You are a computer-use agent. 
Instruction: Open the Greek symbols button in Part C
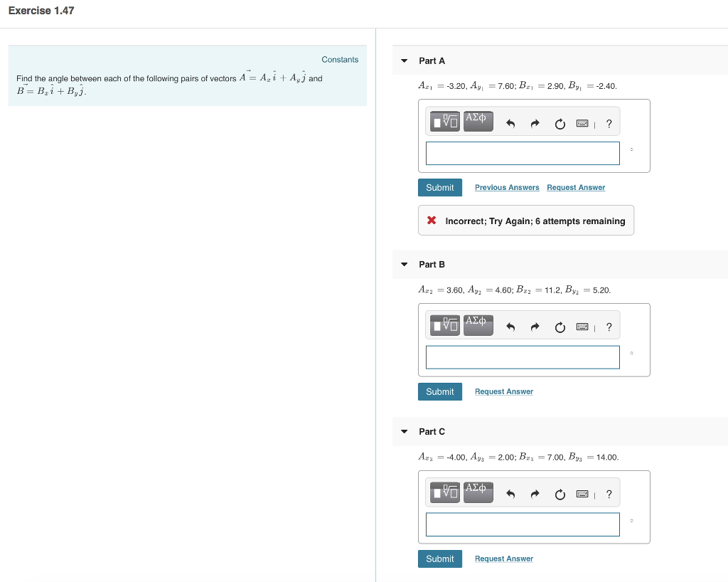pos(478,492)
